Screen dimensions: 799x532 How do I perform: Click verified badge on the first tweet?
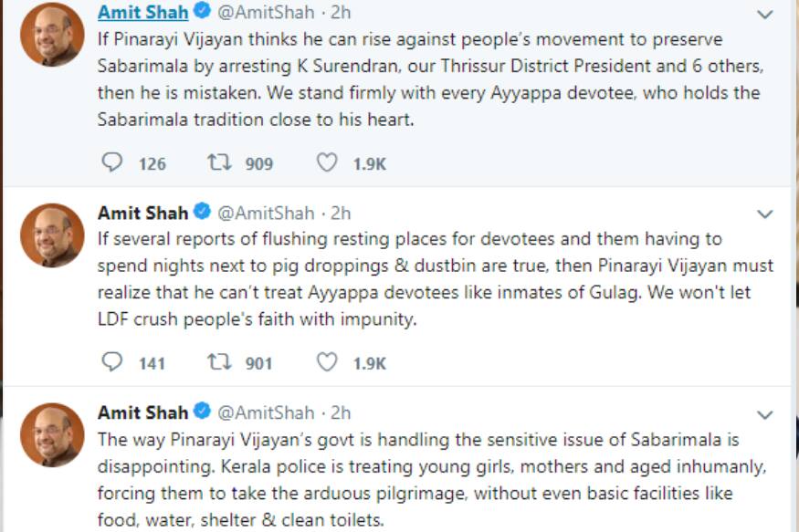202,13
